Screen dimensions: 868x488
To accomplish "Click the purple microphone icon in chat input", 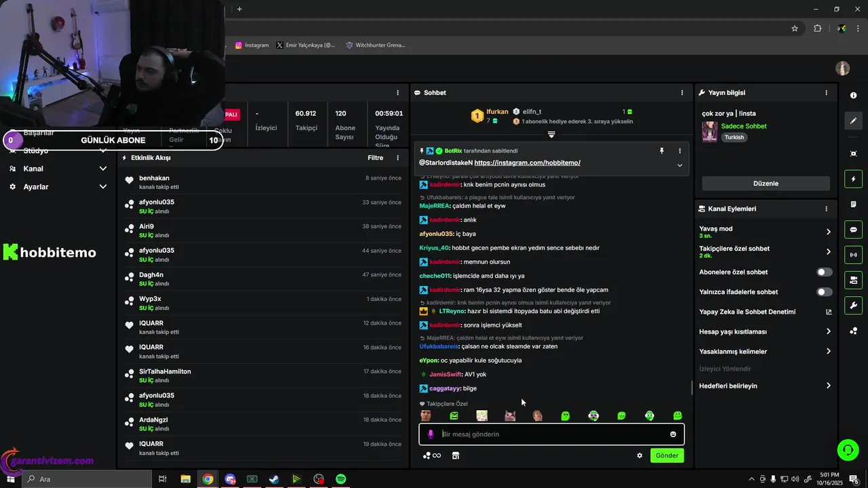I will (x=431, y=434).
